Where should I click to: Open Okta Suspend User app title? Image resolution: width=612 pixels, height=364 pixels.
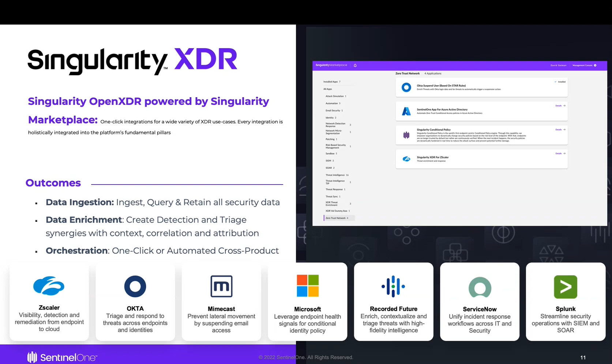441,86
